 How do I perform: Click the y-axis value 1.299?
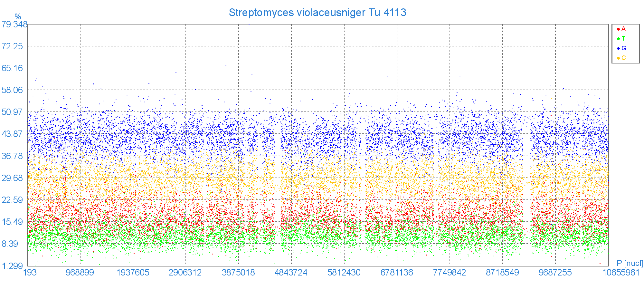point(13,266)
